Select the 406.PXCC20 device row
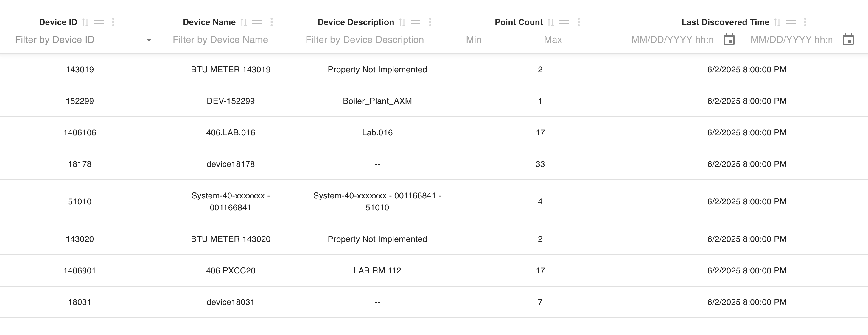Image resolution: width=868 pixels, height=335 pixels. tap(434, 270)
